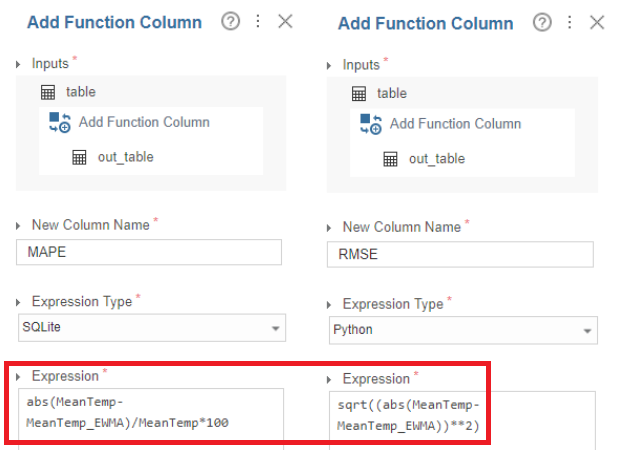This screenshot has height=450, width=625.
Task: Click the left panel's Add Function Column node icon
Action: (x=60, y=122)
